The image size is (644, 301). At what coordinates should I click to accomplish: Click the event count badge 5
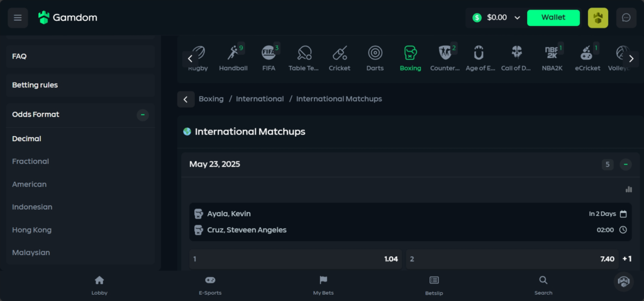click(608, 164)
